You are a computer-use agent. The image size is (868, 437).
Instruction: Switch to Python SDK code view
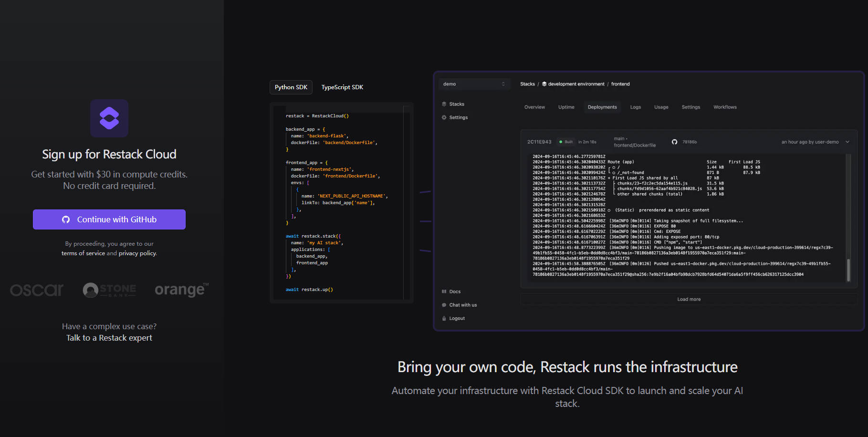tap(291, 87)
